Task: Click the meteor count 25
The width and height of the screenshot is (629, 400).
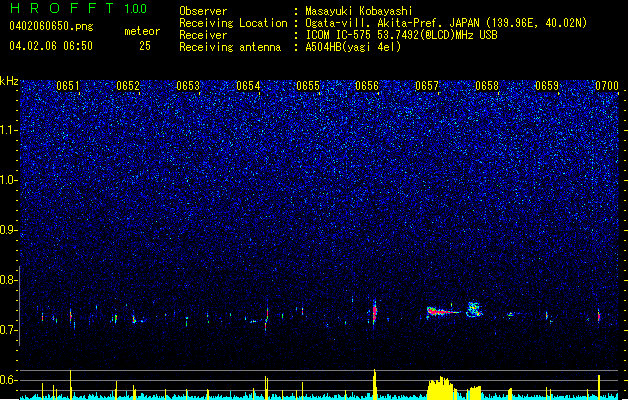Action: [145, 46]
